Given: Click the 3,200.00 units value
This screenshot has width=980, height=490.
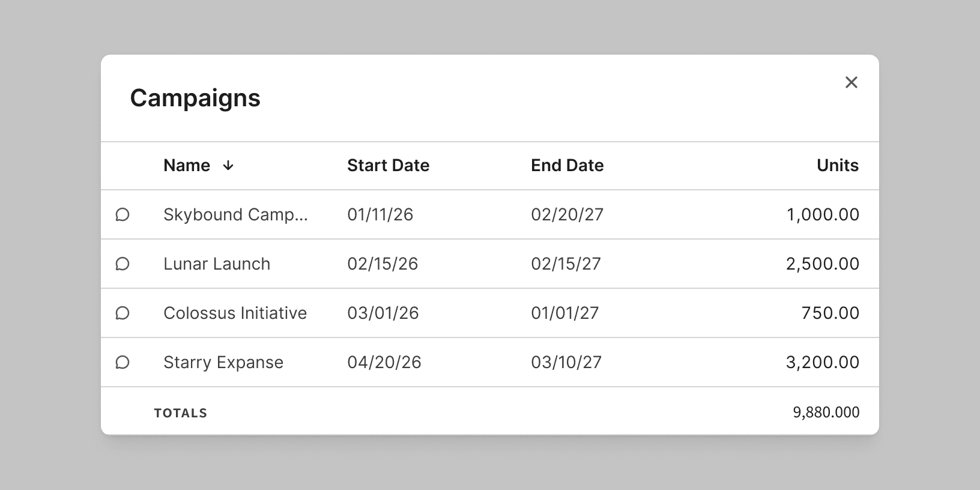Looking at the screenshot, I should click(822, 362).
